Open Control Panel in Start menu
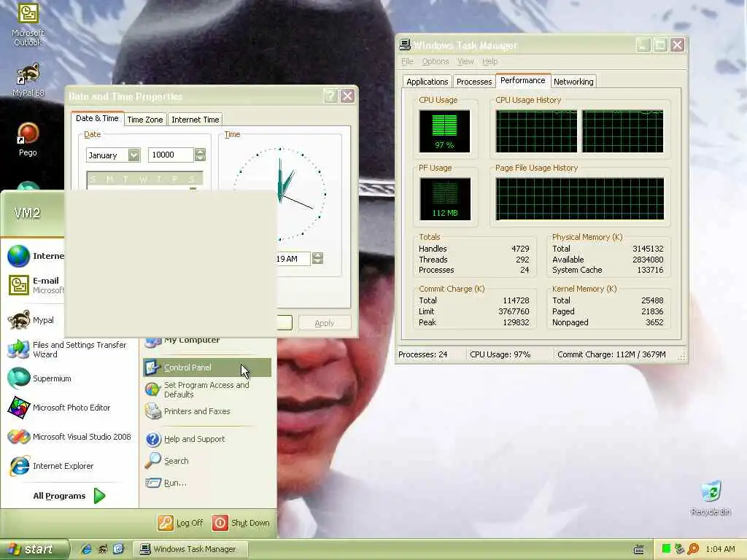The width and height of the screenshot is (747, 560). coord(206,367)
